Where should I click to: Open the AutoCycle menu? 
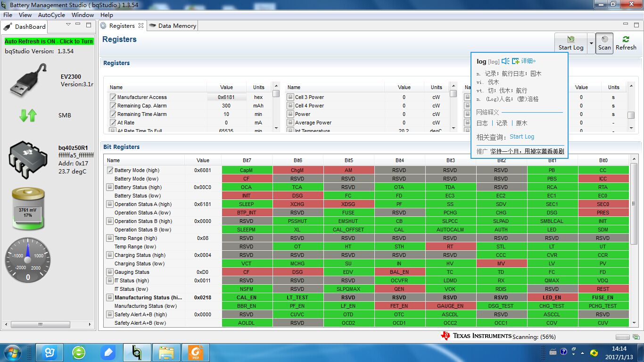pos(51,15)
